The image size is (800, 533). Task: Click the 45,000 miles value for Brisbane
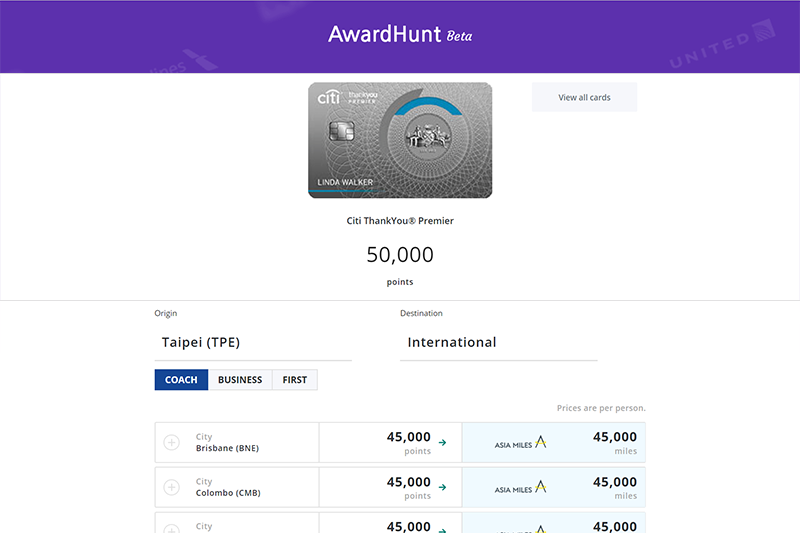click(x=615, y=437)
